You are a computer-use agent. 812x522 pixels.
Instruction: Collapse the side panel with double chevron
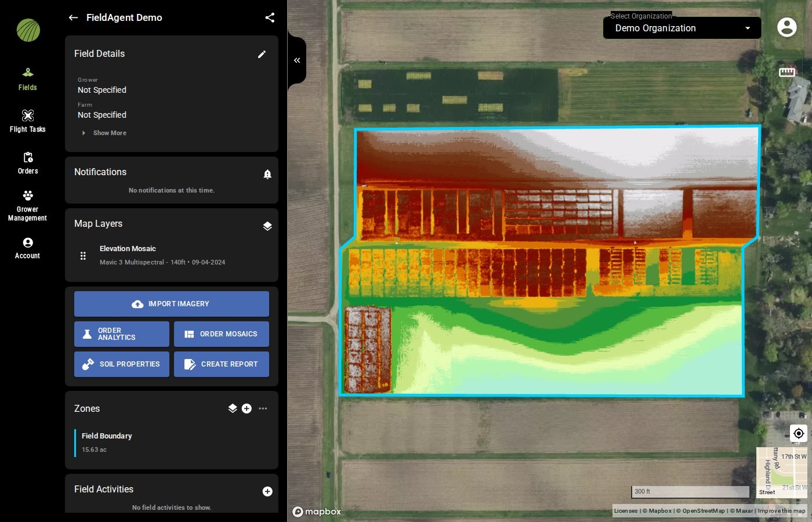[297, 60]
